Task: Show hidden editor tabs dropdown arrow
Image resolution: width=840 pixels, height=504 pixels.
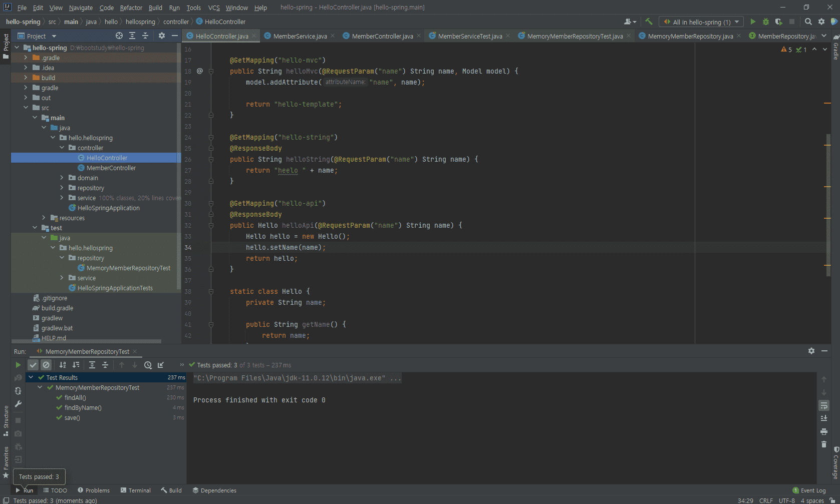Action: [x=824, y=36]
